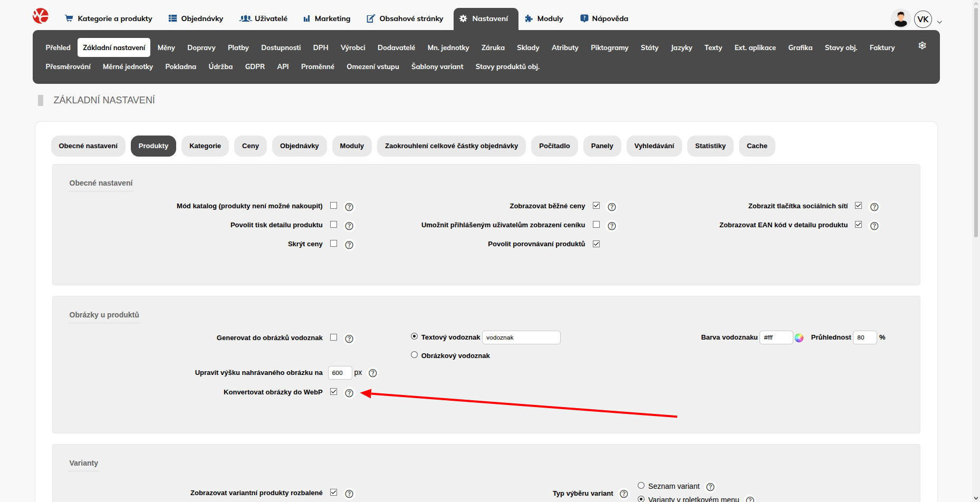Click the Barva vodoznaku hex field
The height and width of the screenshot is (502, 980).
click(x=776, y=337)
